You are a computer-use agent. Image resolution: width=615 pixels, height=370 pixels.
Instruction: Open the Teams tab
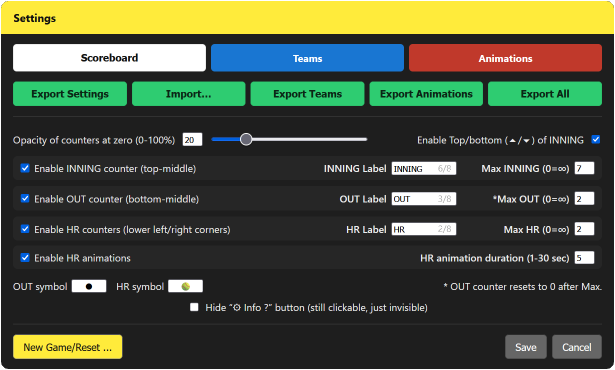(x=307, y=58)
